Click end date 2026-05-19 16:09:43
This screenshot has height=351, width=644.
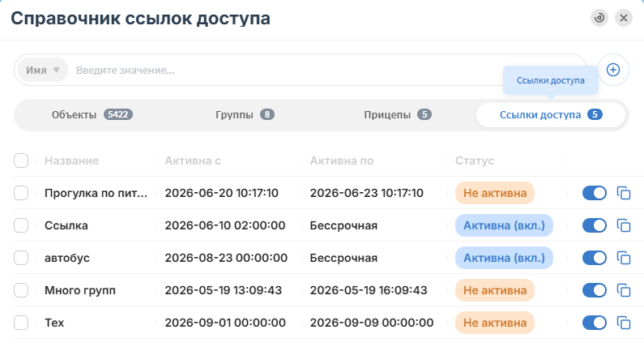coord(369,290)
